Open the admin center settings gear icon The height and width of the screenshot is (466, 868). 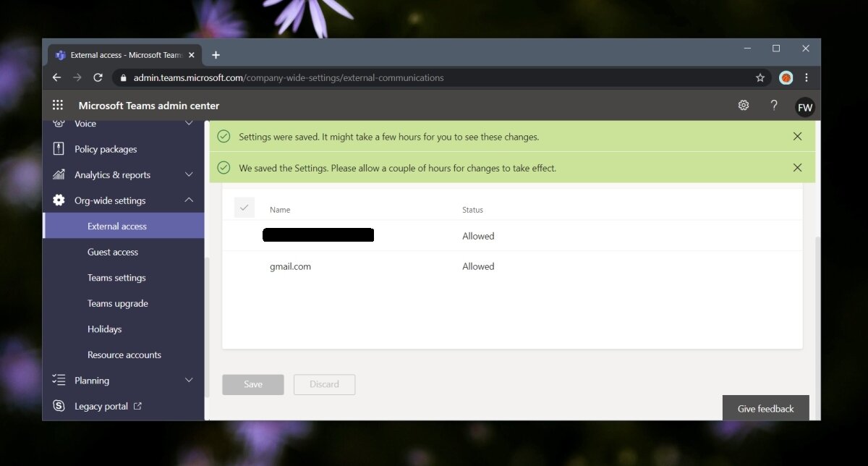tap(744, 105)
